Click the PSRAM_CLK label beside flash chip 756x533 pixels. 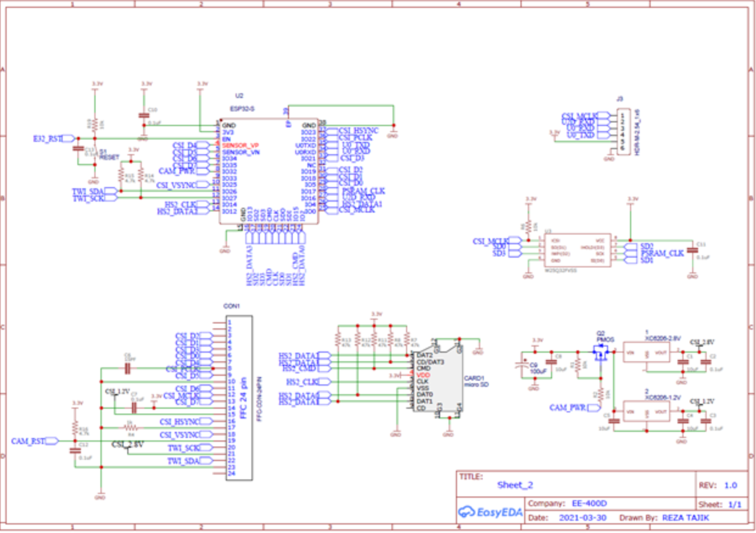pyautogui.click(x=662, y=252)
